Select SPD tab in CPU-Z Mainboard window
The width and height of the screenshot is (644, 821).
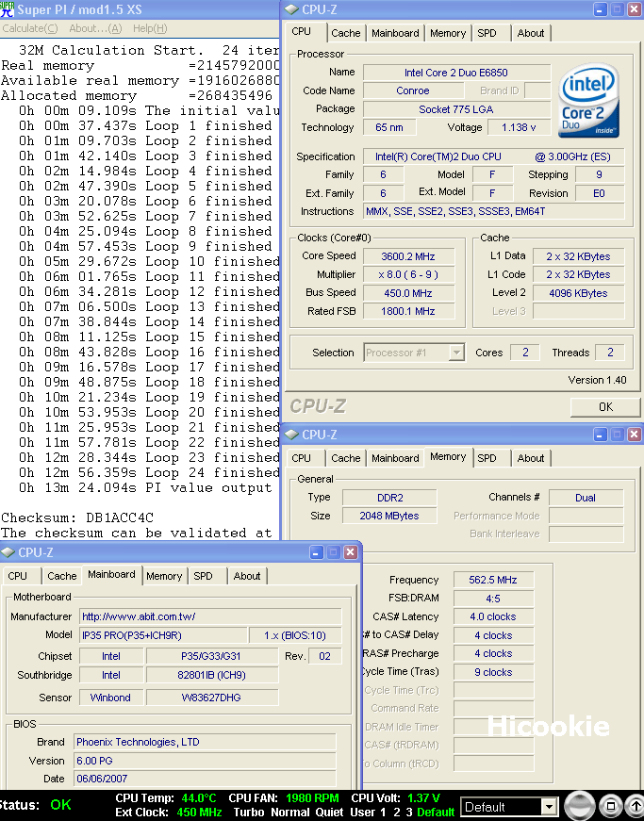pyautogui.click(x=203, y=576)
